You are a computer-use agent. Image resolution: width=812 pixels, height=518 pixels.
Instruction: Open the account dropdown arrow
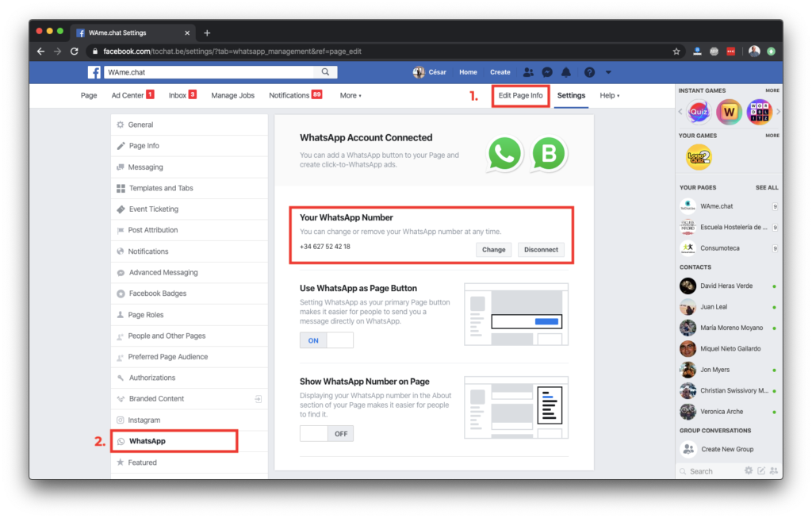click(608, 72)
